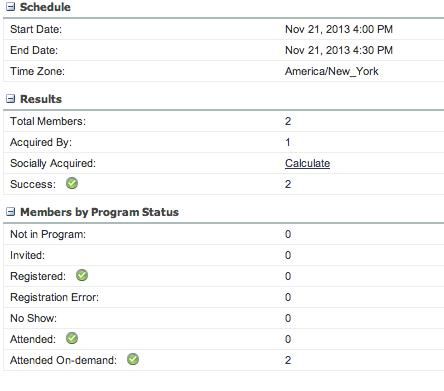The width and height of the screenshot is (444, 391).
Task: Click the Success count value
Action: 288,184
